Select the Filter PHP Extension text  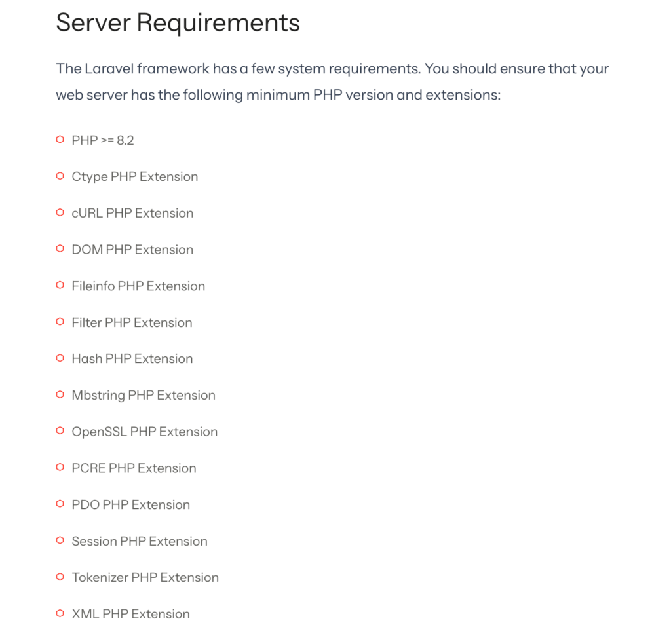132,322
